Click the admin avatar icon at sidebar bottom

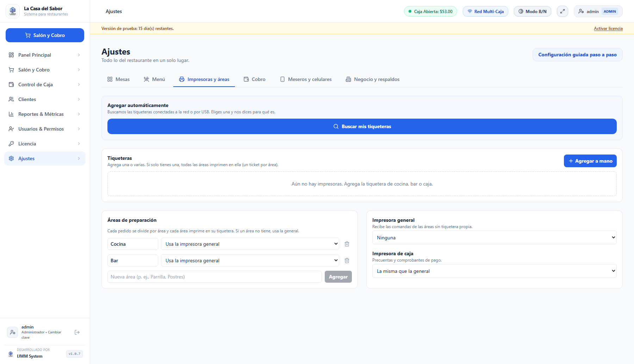pyautogui.click(x=13, y=332)
